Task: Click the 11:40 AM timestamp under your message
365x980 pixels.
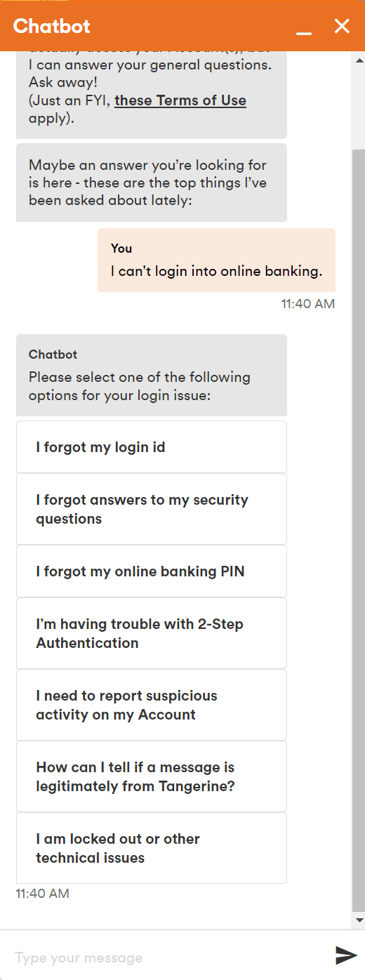Action: (308, 304)
